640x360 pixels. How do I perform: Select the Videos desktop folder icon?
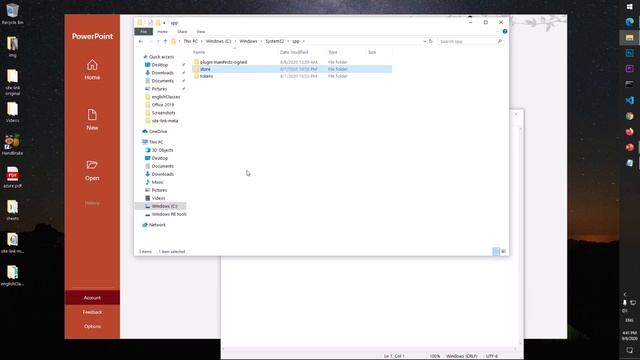(x=13, y=112)
